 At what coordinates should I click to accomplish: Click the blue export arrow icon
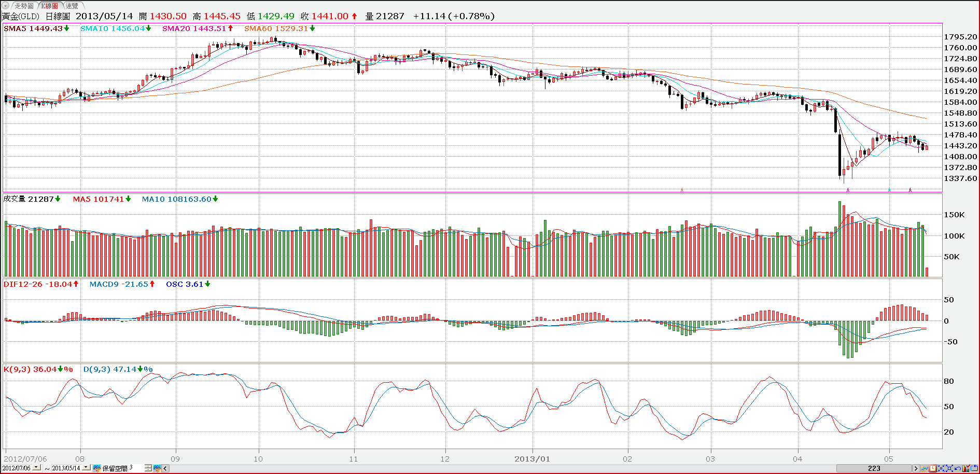974,468
